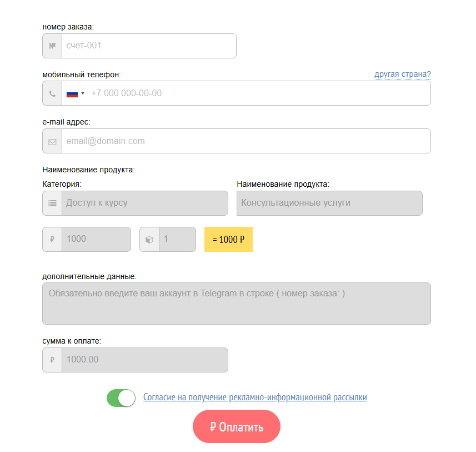Image resolution: width=476 pixels, height=452 pixels.
Task: Focus the счет-001 order number field
Action: (x=149, y=46)
